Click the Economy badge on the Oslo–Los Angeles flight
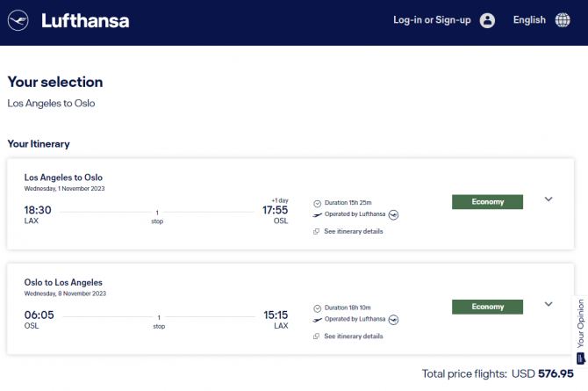588x391 pixels. 487,307
